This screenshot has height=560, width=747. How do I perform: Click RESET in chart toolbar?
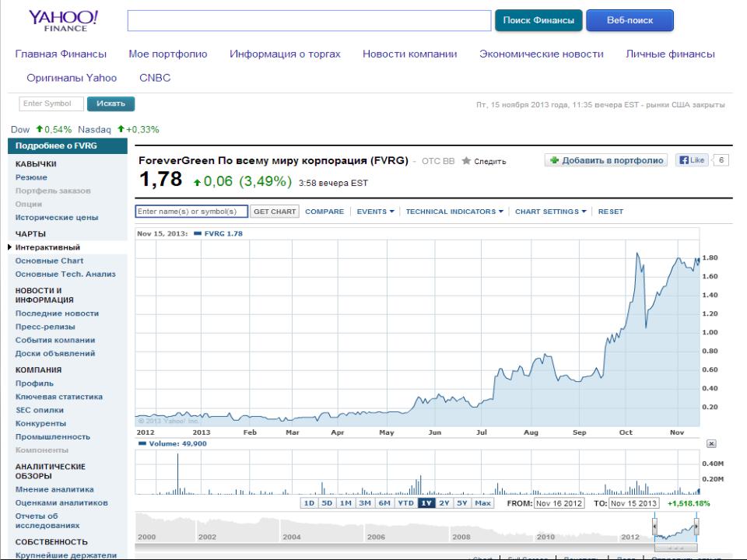pos(610,212)
